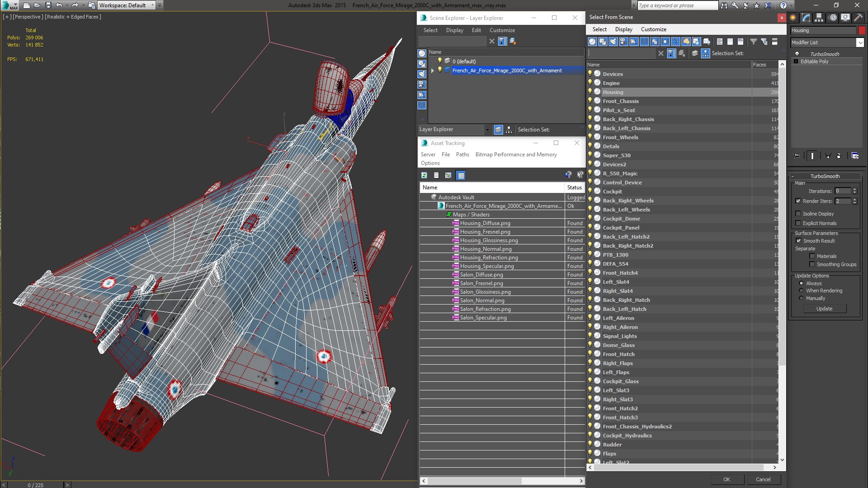Open the Utilities hammer panel tab
This screenshot has width=868, height=488.
coord(858,18)
